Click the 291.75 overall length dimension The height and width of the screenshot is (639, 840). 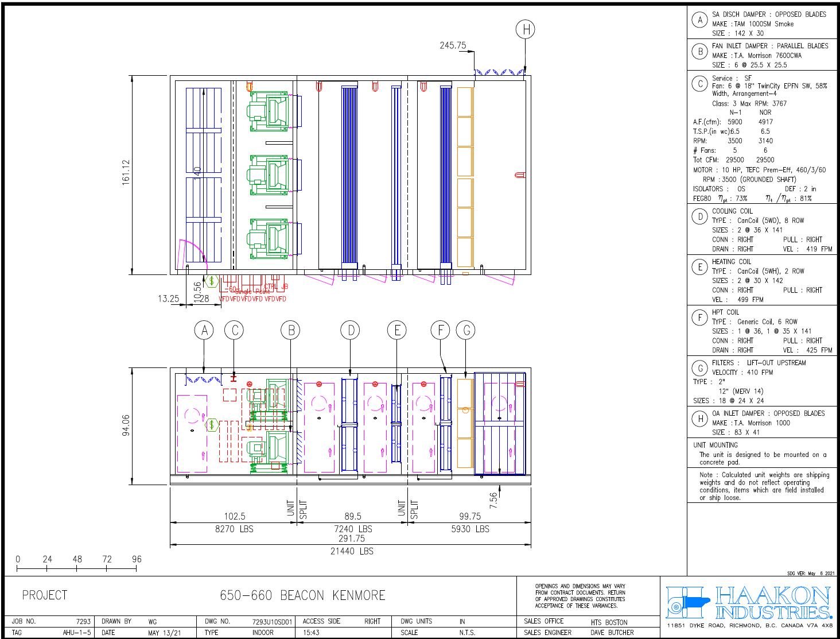click(x=351, y=539)
